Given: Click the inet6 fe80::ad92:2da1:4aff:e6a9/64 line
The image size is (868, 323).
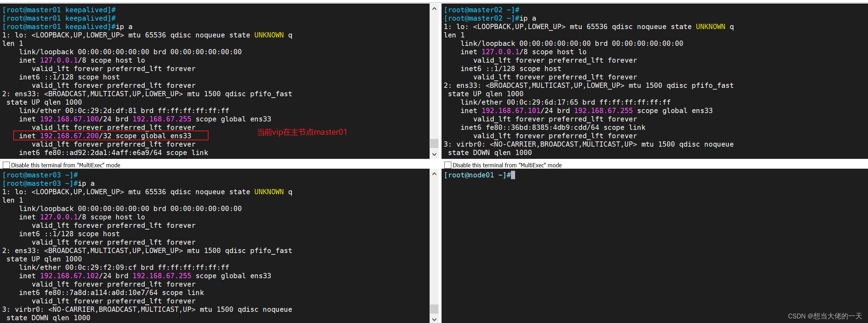Looking at the screenshot, I should coord(114,153).
